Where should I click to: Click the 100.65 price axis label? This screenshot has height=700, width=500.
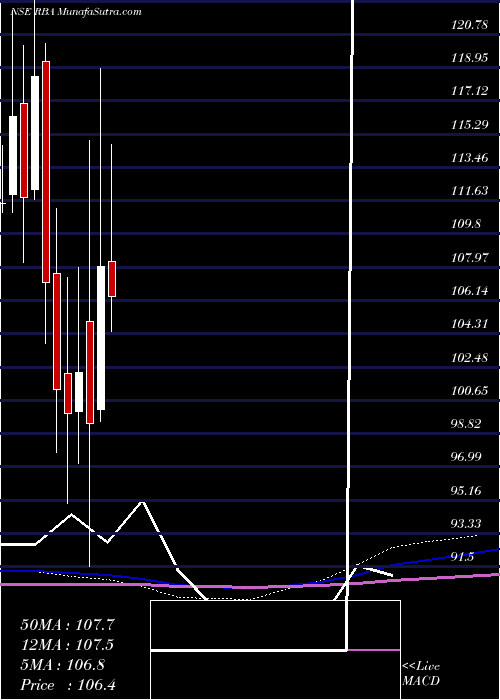click(x=470, y=391)
